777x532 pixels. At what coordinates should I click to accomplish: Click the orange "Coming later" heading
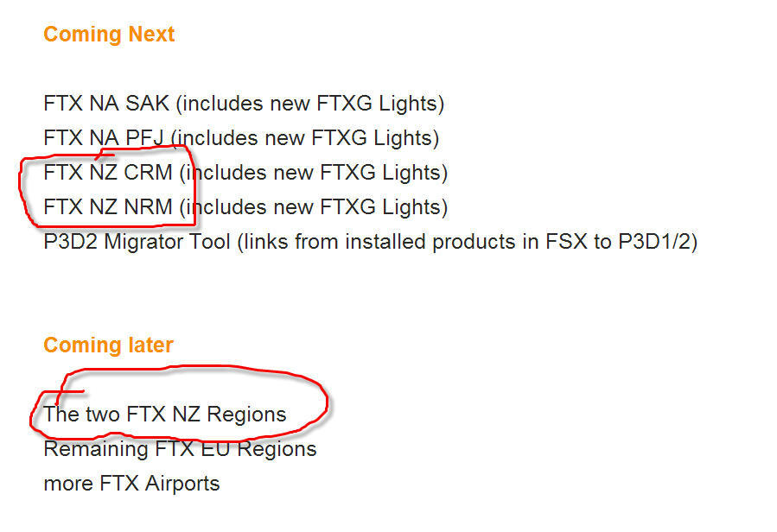[x=108, y=345]
